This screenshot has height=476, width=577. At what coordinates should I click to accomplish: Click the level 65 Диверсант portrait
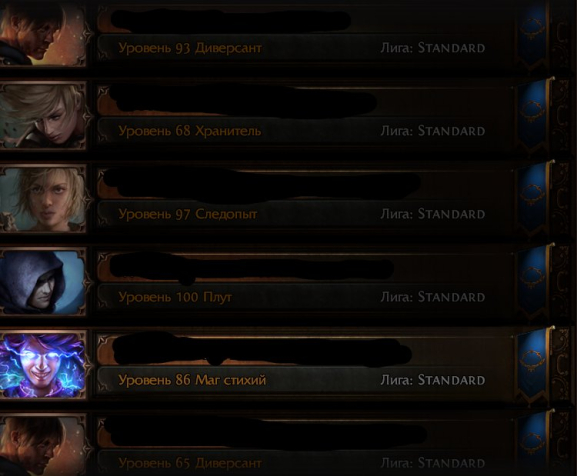point(42,444)
